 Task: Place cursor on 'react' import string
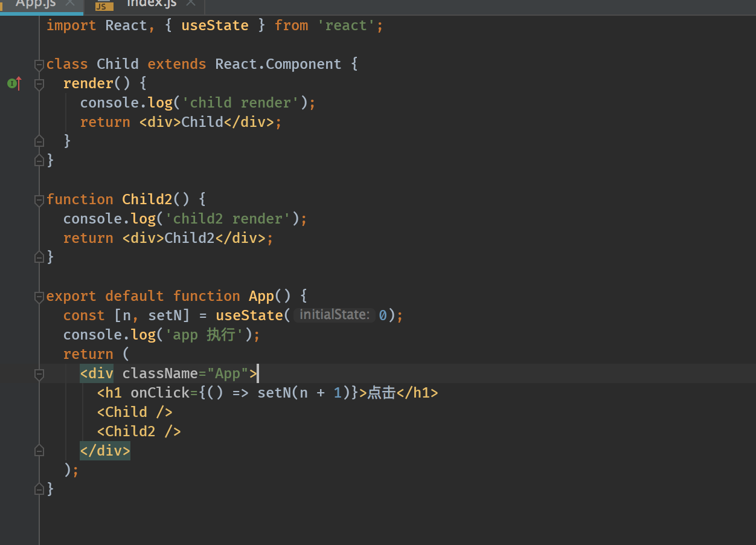[346, 25]
